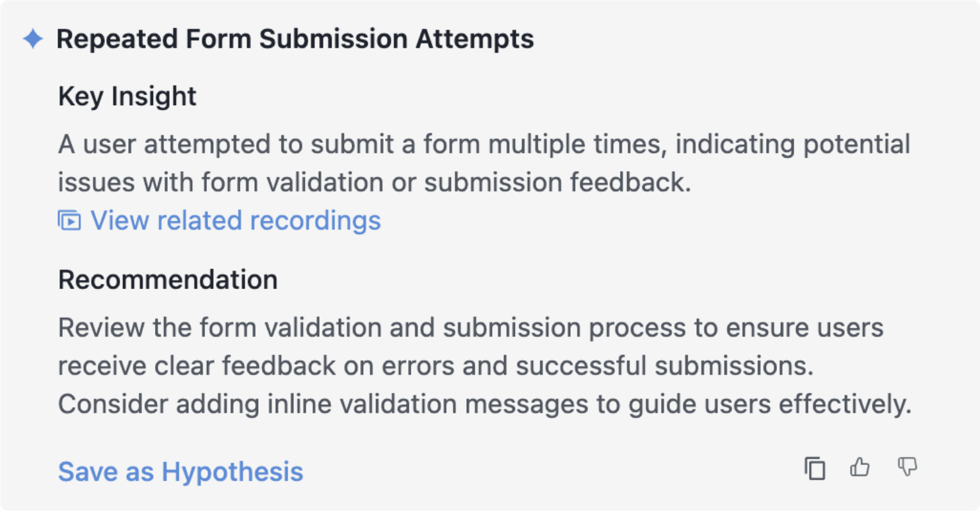Click the word 'Hypothesis' in the save link
Viewport: 980px width, 514px height.
coord(233,472)
